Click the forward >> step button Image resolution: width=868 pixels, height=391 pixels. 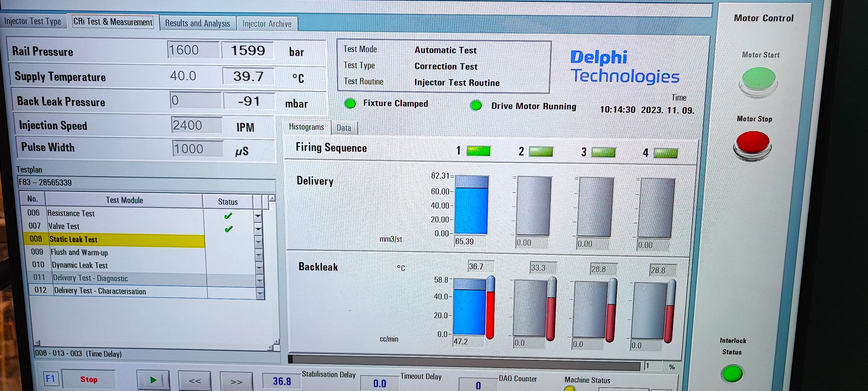coord(236,382)
